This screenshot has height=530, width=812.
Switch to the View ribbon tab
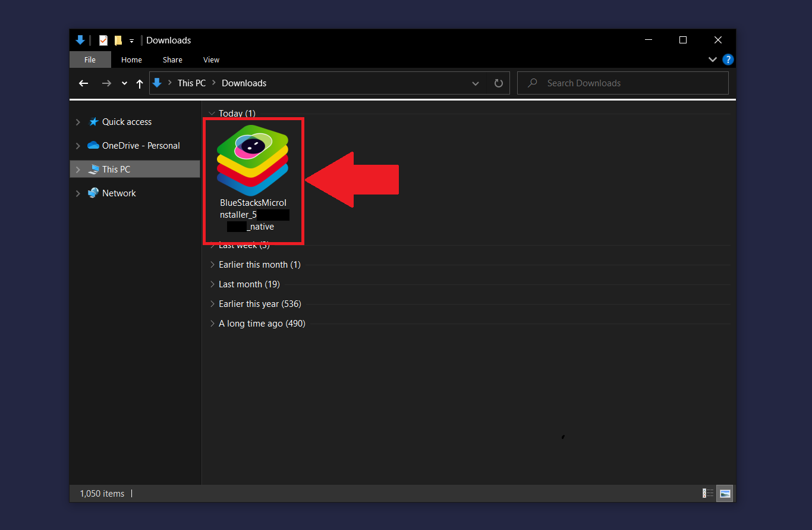(x=211, y=59)
